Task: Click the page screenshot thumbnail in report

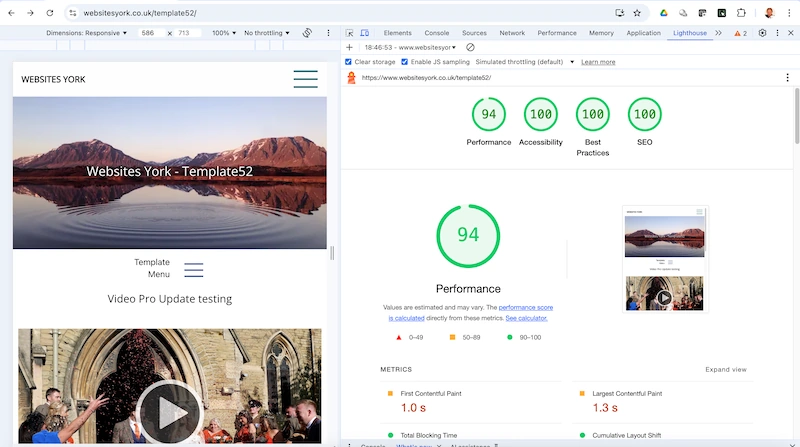Action: 665,259
